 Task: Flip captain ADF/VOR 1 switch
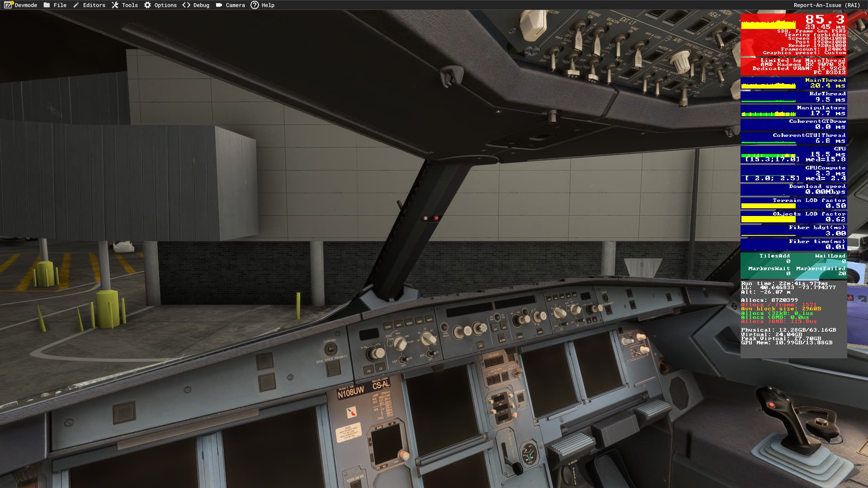point(404,359)
